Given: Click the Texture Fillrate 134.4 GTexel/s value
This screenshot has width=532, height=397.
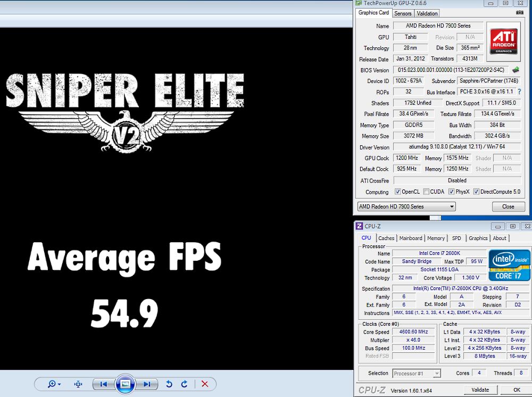Looking at the screenshot, I should click(x=497, y=114).
